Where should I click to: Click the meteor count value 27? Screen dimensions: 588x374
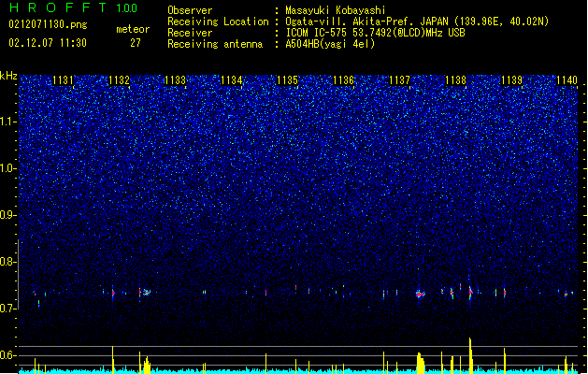tap(136, 43)
